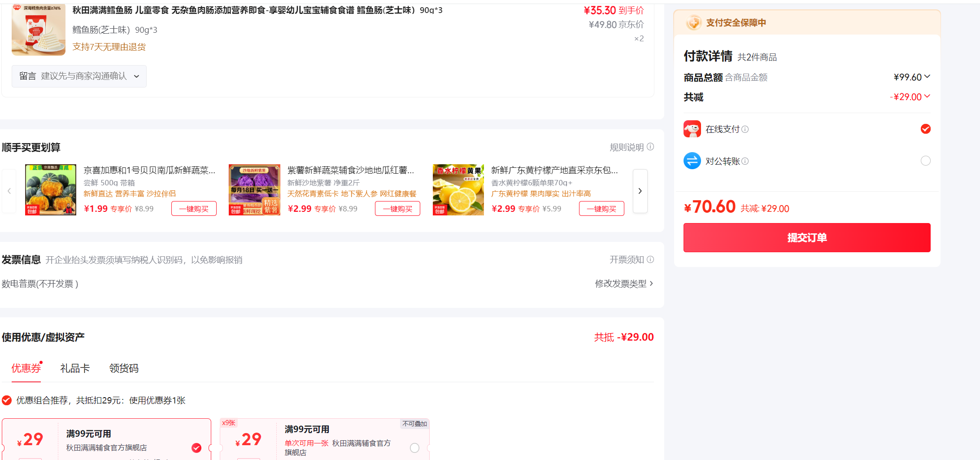Open the 秋田满满鳕鱼肠 product title

(x=257, y=10)
